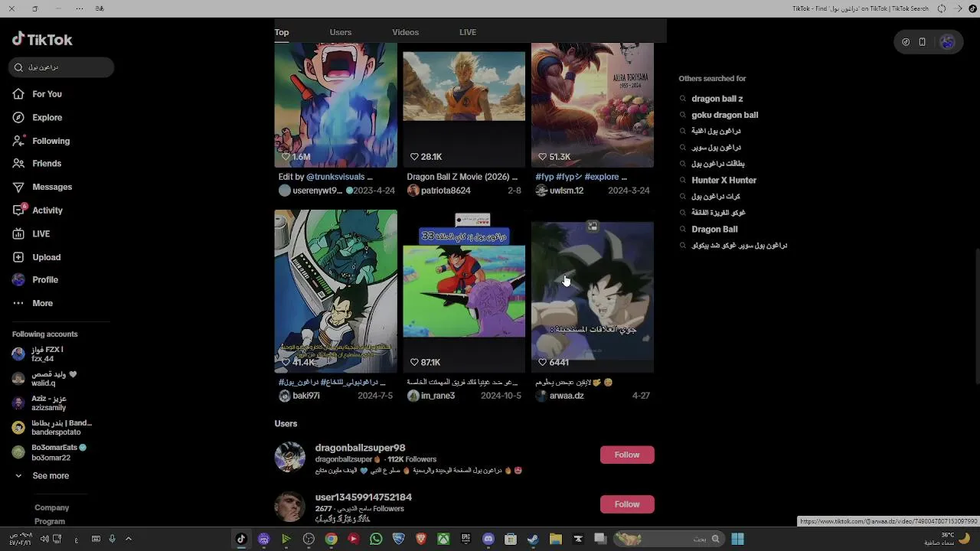Screen dimensions: 980x551
Task: Click the TikTok icon in the taskbar
Action: click(241, 539)
